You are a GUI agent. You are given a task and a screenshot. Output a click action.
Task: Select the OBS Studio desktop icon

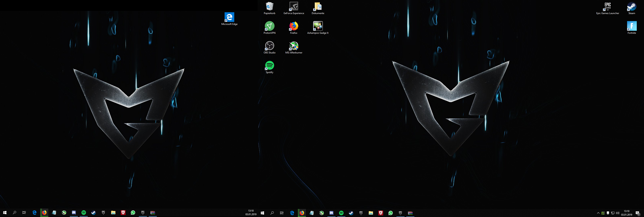269,47
